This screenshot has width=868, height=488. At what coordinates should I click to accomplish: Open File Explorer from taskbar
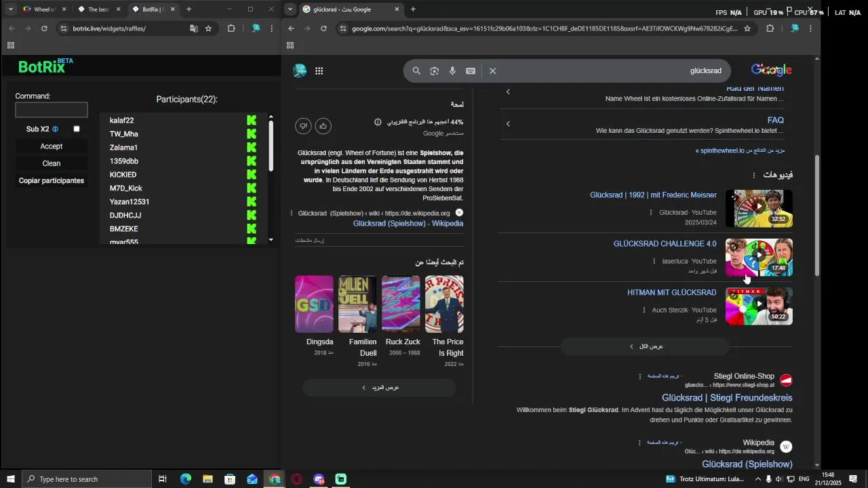(208, 479)
